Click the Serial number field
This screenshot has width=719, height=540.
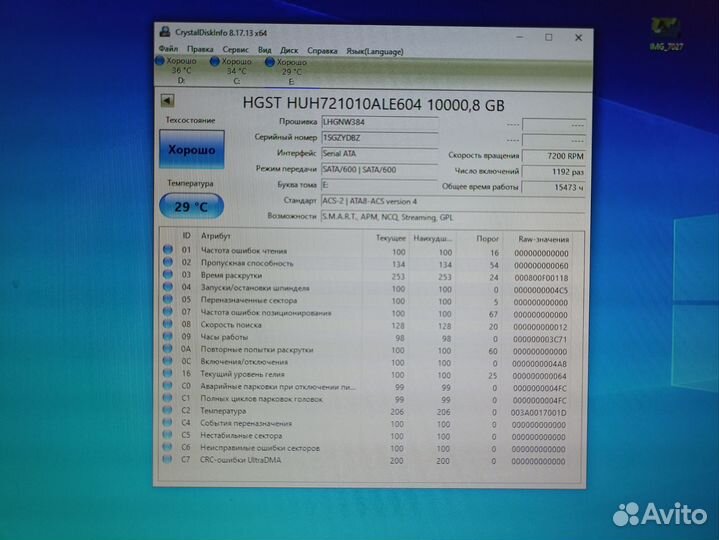379,137
